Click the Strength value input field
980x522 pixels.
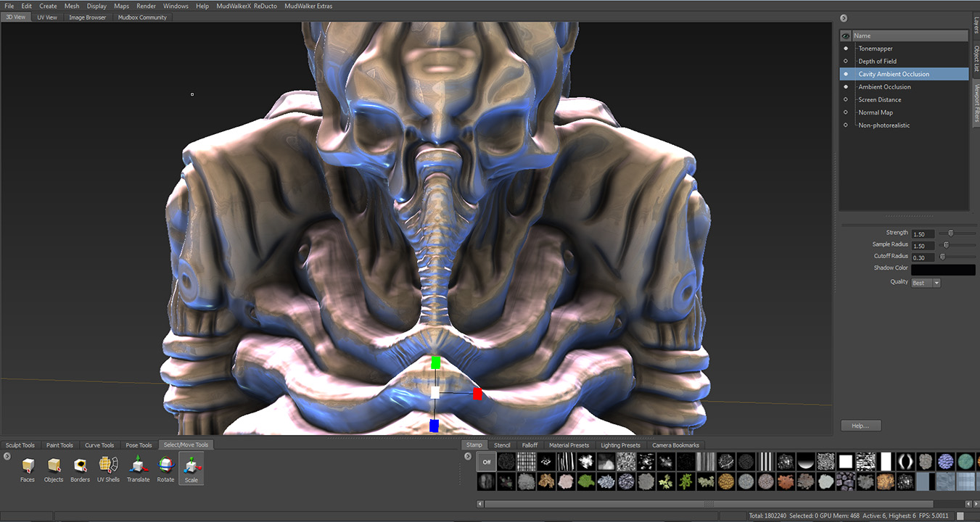pos(922,234)
